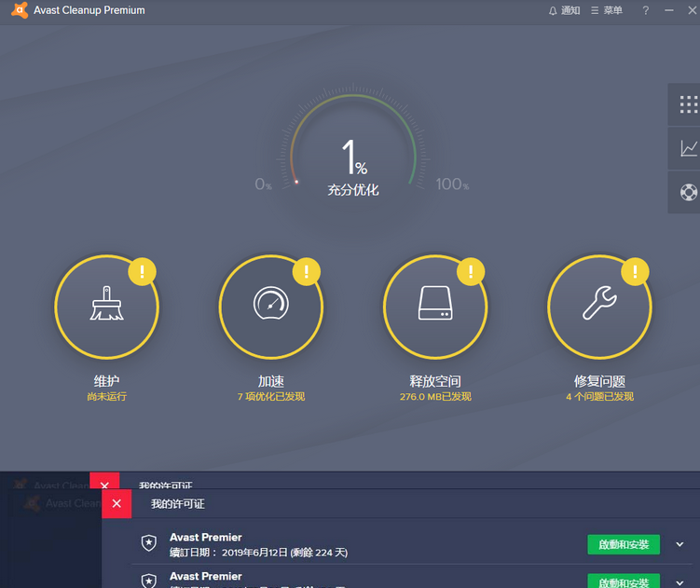Click the 我的许可证 heading in front panel
The height and width of the screenshot is (588, 700).
point(178,504)
